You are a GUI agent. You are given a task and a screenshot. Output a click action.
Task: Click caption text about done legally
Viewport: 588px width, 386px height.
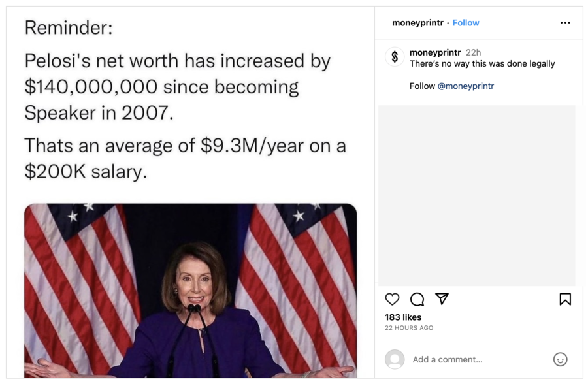482,64
